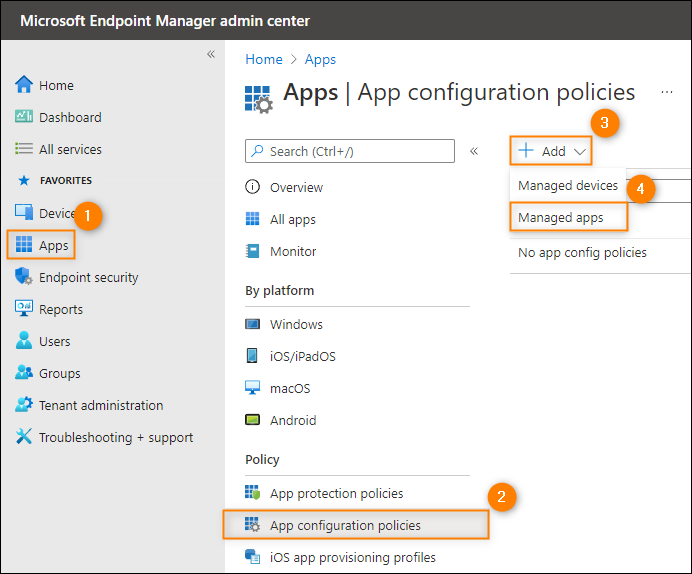Open App configuration policies entry
Screen dimensions: 692x574
[x=356, y=525]
